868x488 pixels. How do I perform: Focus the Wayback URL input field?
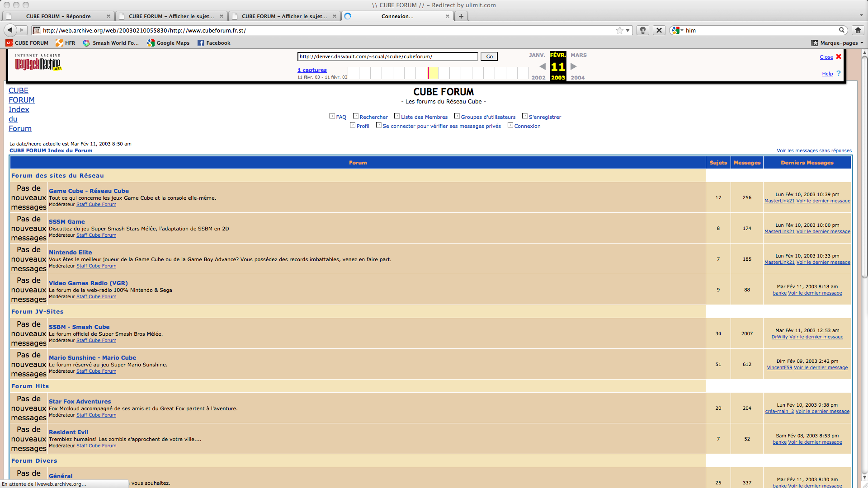tap(387, 56)
